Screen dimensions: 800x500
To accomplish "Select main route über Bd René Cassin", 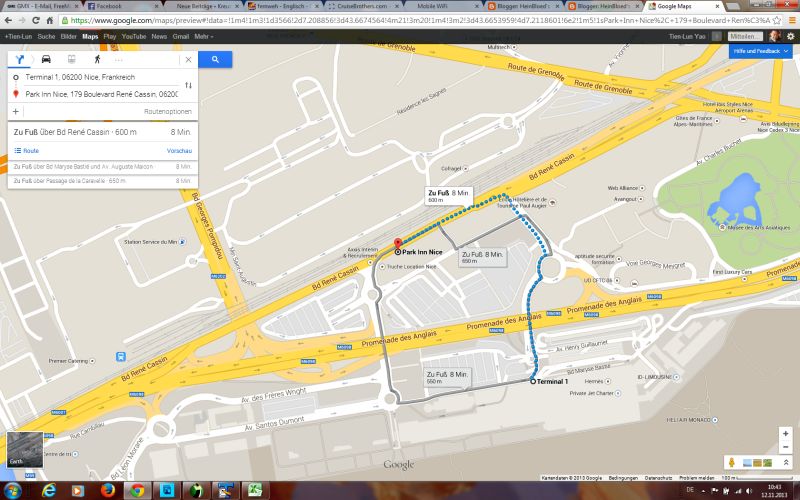I will [x=103, y=132].
